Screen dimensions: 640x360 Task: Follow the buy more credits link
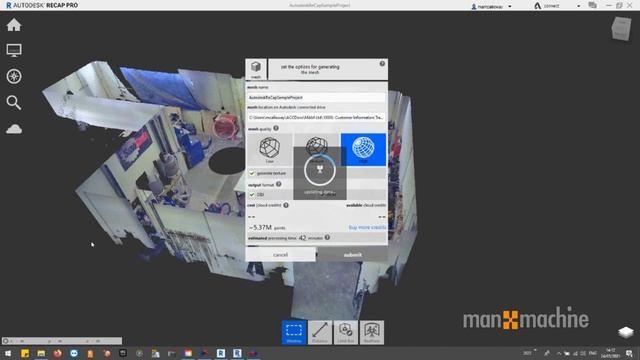pyautogui.click(x=367, y=227)
